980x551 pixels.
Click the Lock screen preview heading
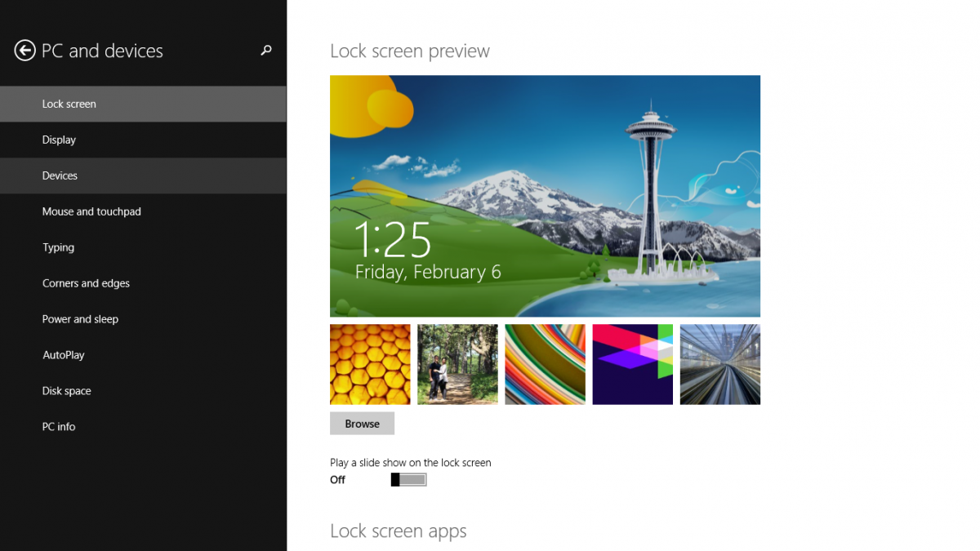click(x=410, y=51)
